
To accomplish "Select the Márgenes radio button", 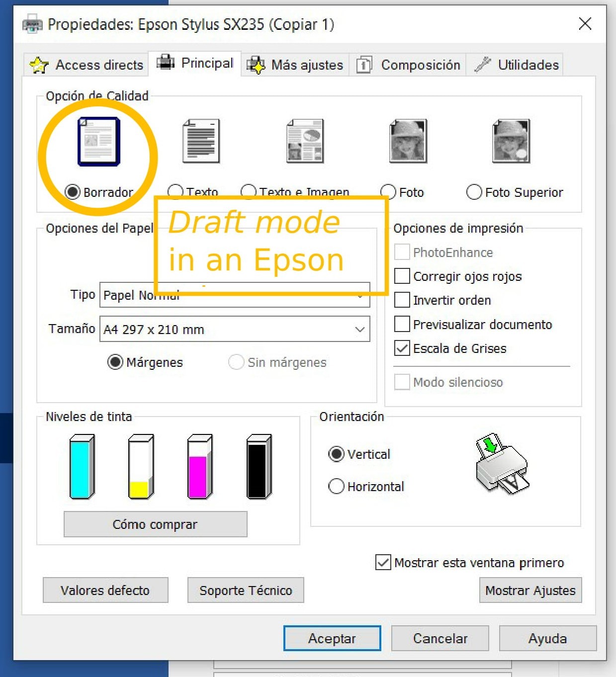I will tap(115, 362).
